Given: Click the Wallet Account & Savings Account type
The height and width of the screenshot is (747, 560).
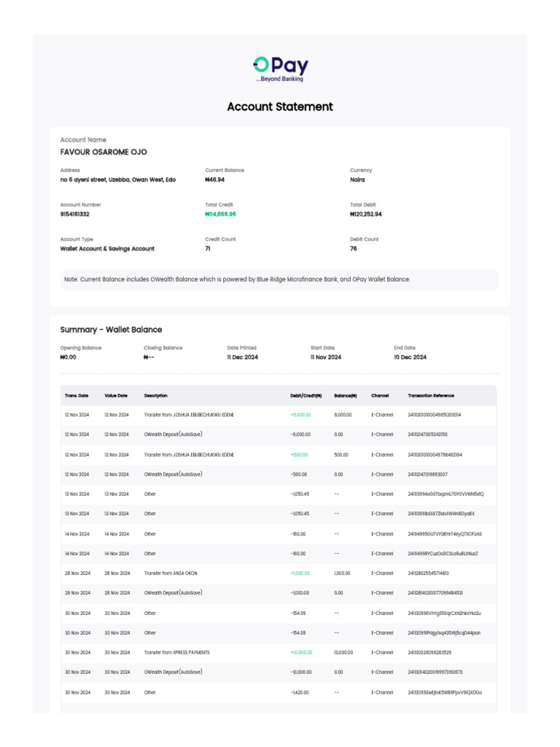Looking at the screenshot, I should (107, 249).
